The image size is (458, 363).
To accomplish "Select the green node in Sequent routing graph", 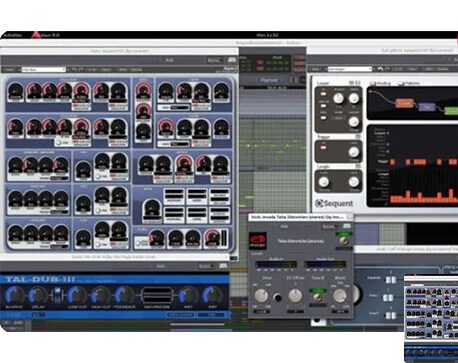I will click(x=452, y=111).
